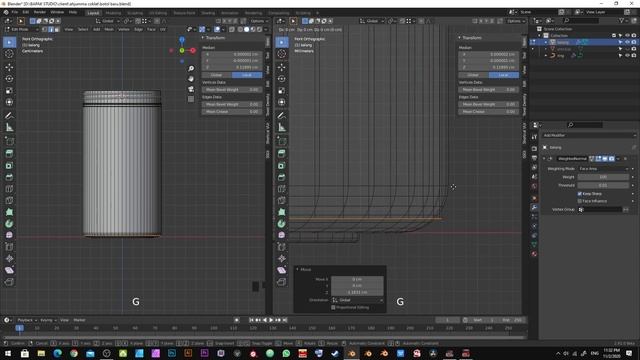Viewport: 640px width, 360px height.
Task: Open the Window menu
Action: point(57,12)
